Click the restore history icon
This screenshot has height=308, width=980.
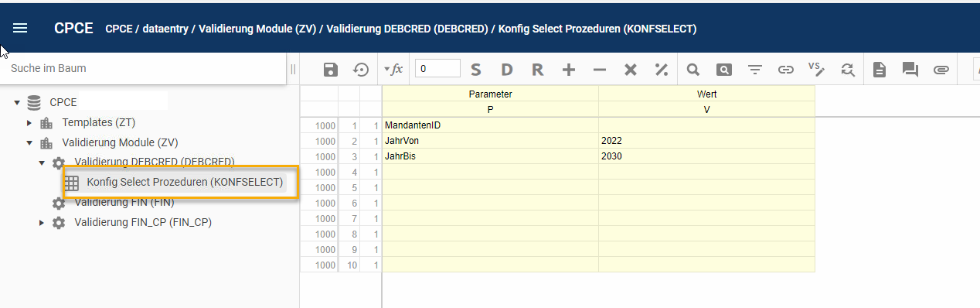click(361, 70)
